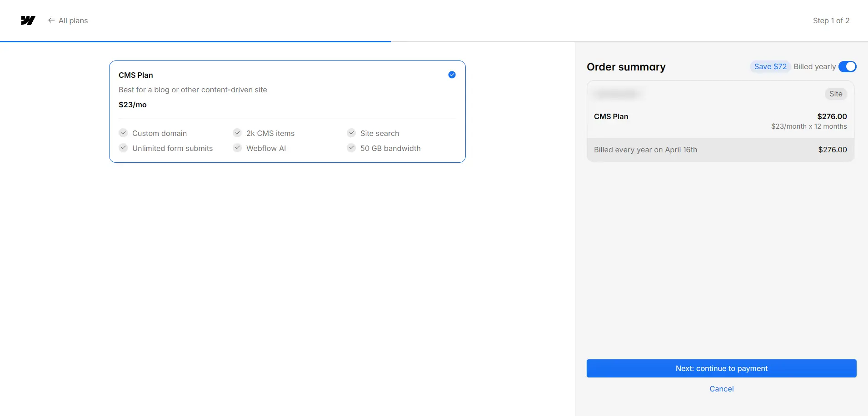Click the checkmark beside Webflow AI

coord(237,147)
